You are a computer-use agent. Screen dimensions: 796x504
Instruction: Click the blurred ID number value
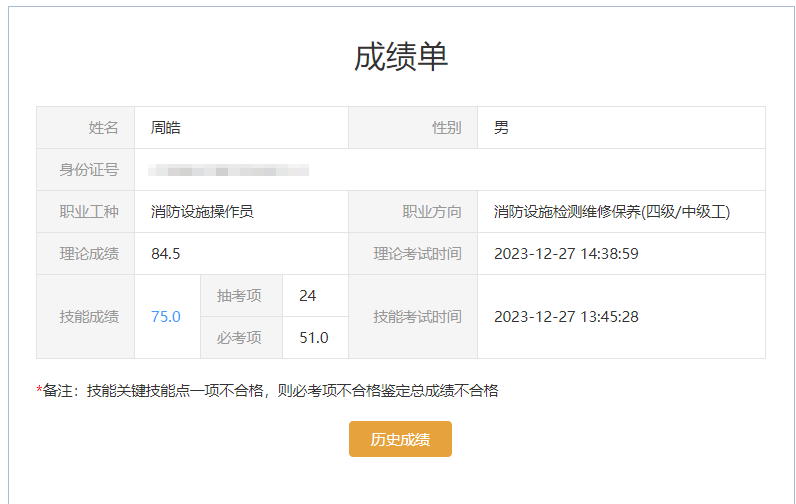click(228, 170)
